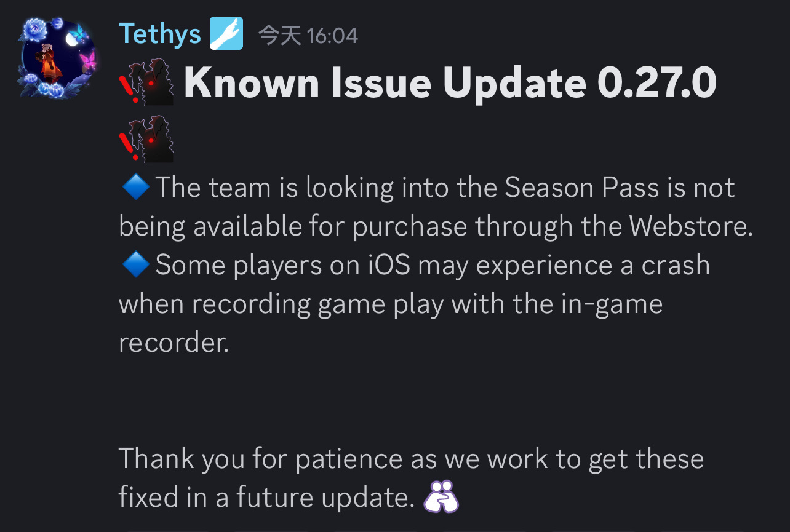Click the hugging people emoji after 'future update'
Viewport: 790px width, 532px height.
tap(441, 497)
